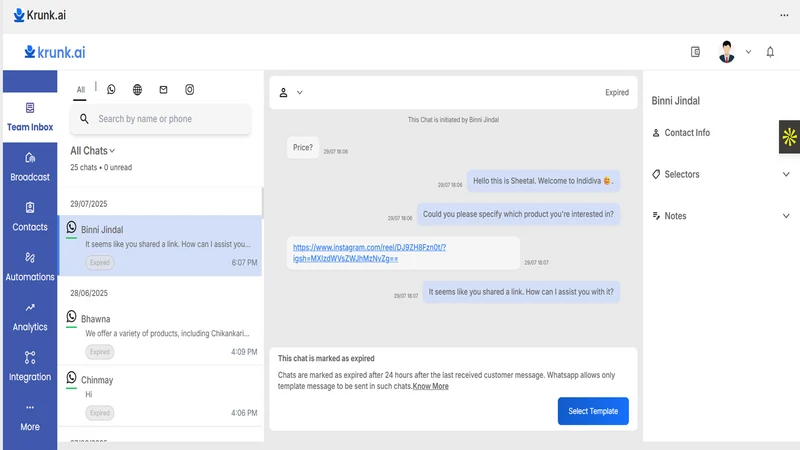
Task: Open the shared Instagram reel link
Action: click(x=369, y=253)
